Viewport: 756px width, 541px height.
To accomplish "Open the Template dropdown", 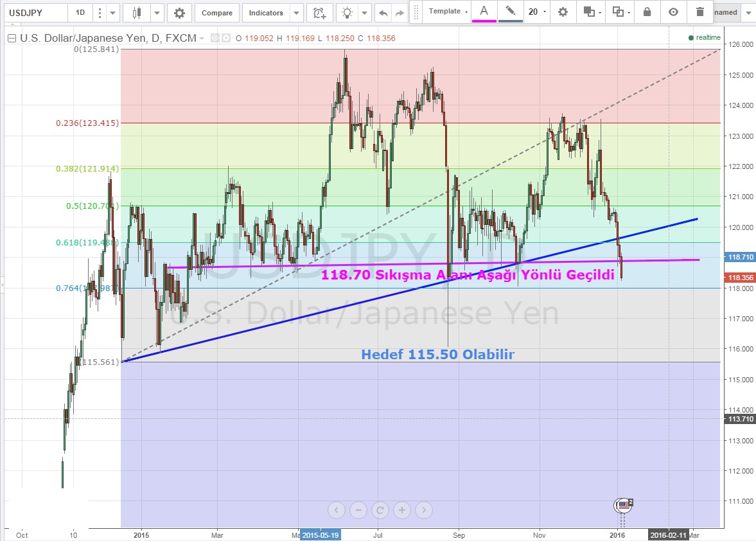I will pyautogui.click(x=448, y=12).
